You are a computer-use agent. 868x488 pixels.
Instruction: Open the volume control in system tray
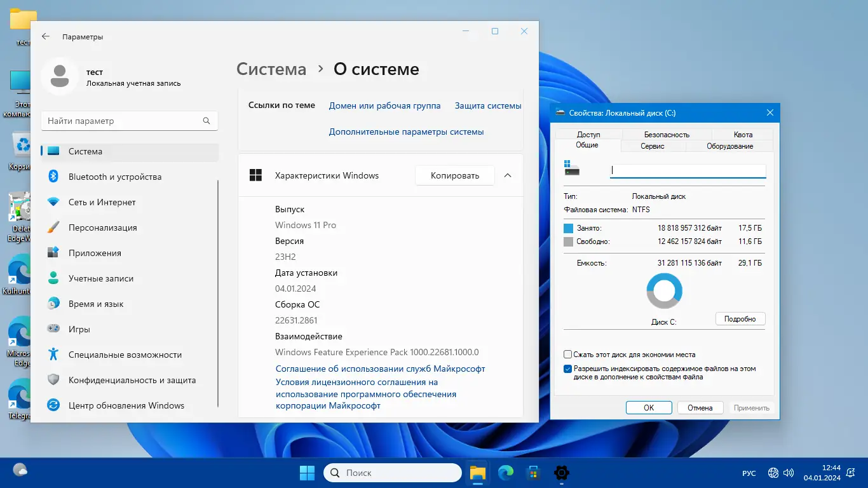[789, 473]
